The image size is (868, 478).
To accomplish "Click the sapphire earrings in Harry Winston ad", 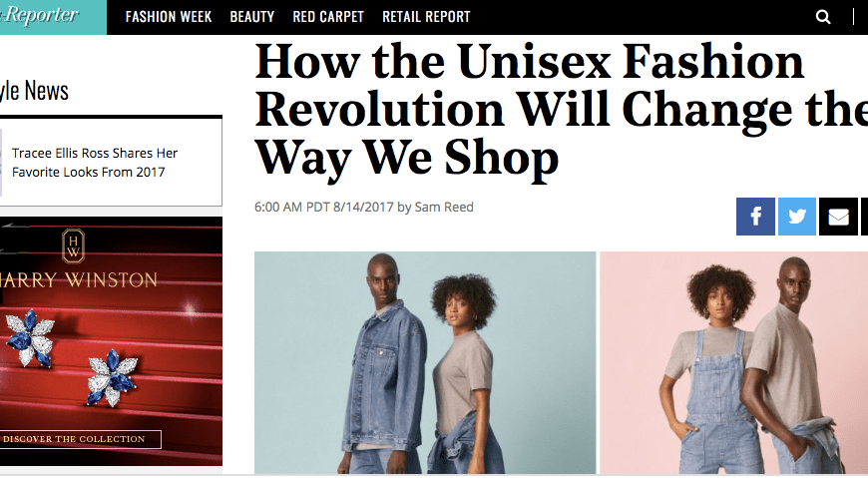I will click(x=72, y=358).
